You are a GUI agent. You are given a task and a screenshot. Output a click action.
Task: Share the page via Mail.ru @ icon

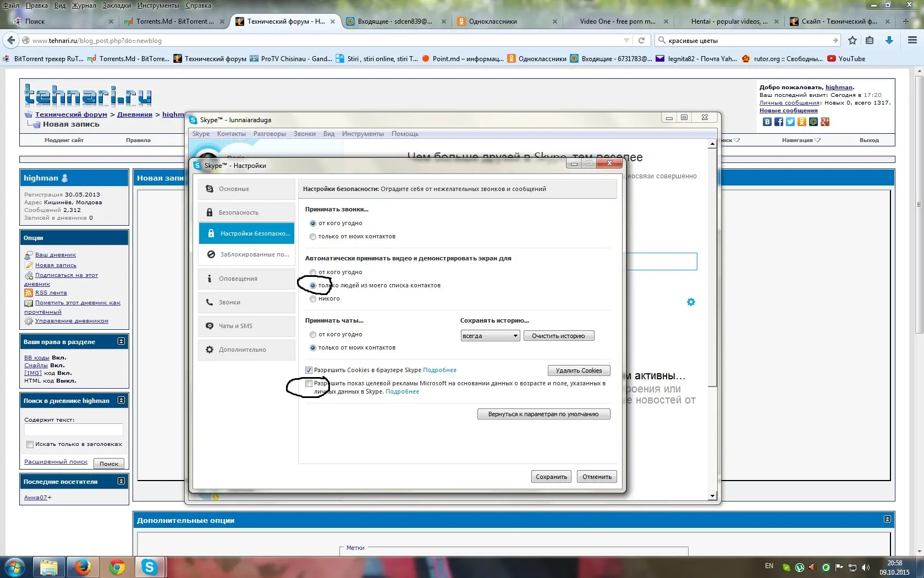coord(813,122)
